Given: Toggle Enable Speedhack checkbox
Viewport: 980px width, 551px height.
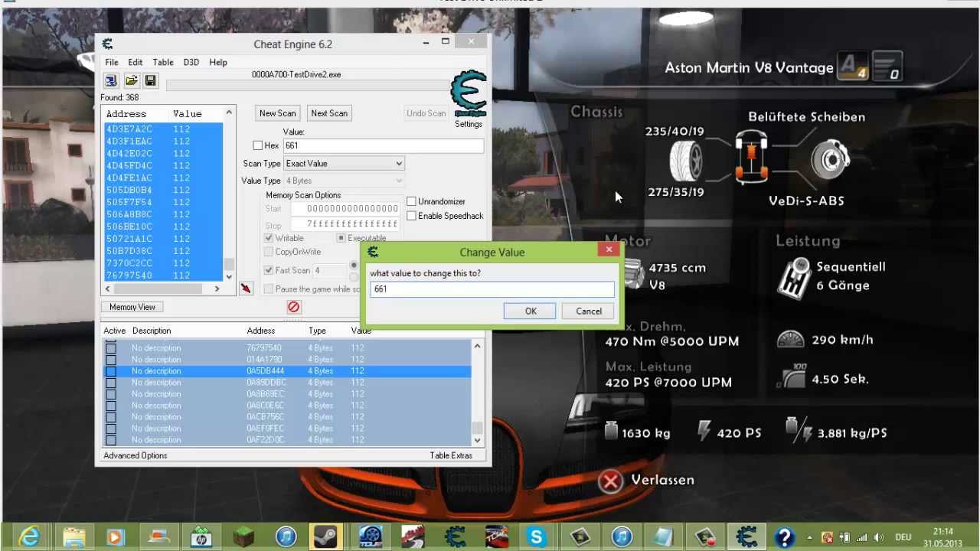Looking at the screenshot, I should point(411,216).
